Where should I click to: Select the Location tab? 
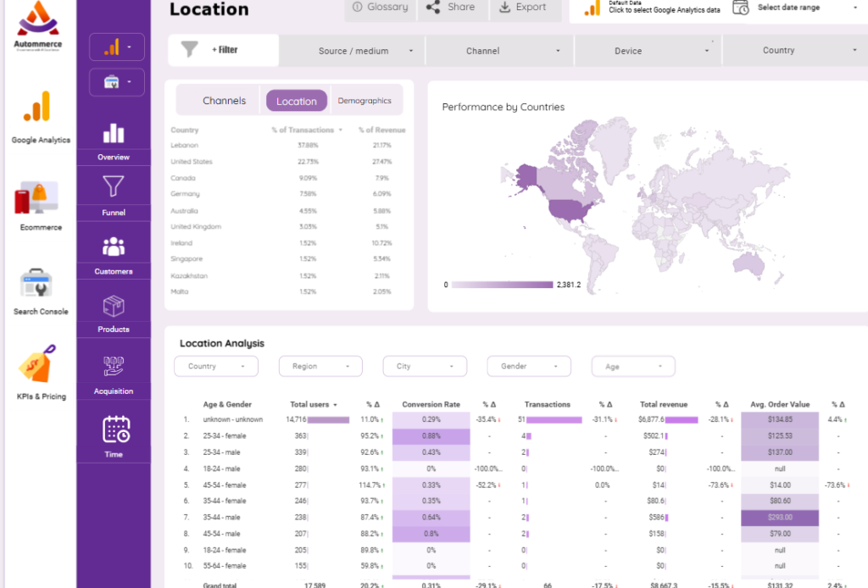click(297, 101)
